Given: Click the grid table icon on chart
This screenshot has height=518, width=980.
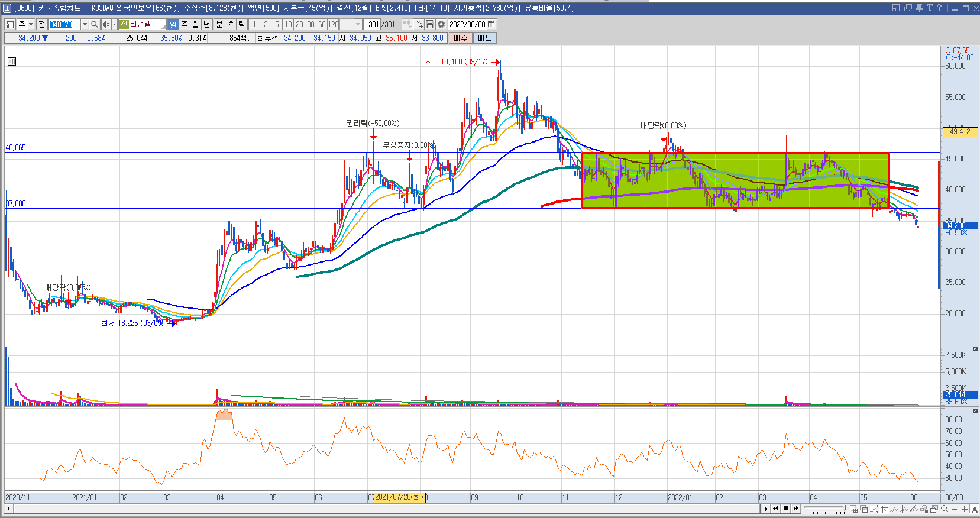Looking at the screenshot, I should click(x=12, y=61).
